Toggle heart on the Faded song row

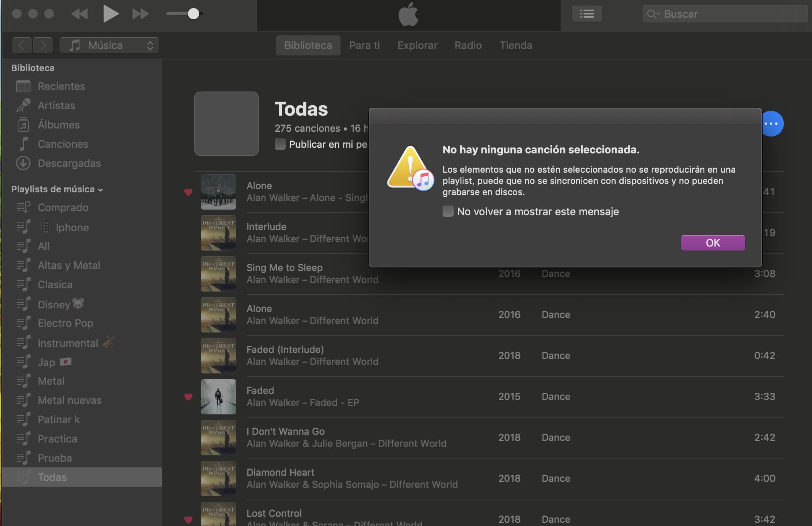point(188,397)
